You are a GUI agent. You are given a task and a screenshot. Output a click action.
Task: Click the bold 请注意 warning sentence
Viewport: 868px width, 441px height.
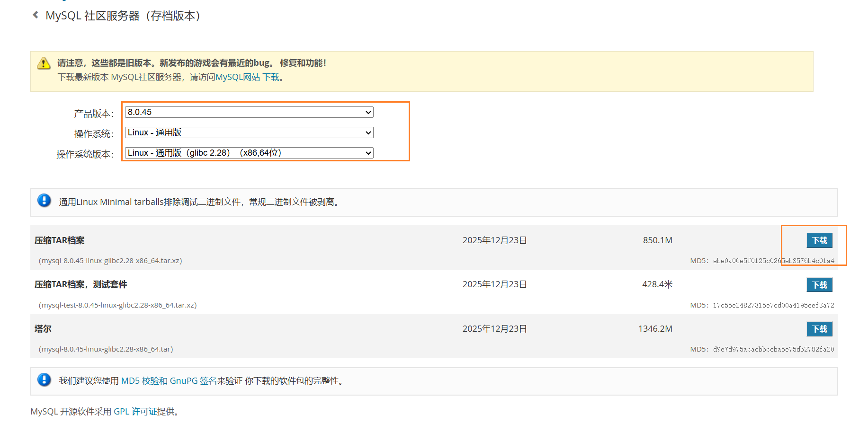click(192, 63)
